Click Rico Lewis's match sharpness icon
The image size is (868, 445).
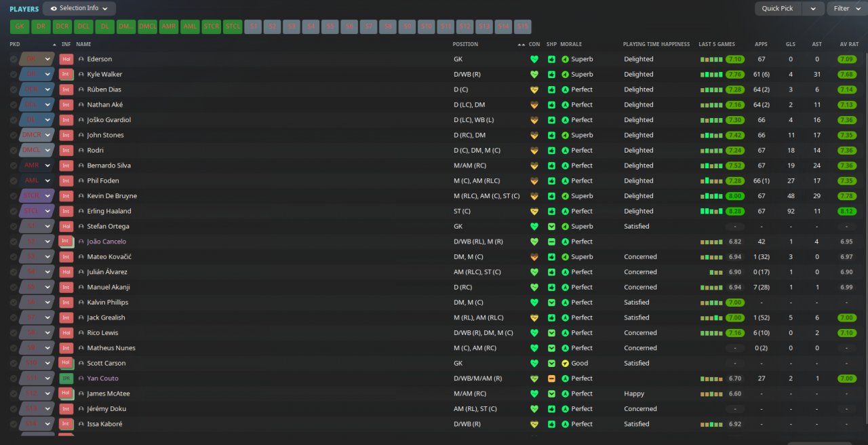point(551,333)
